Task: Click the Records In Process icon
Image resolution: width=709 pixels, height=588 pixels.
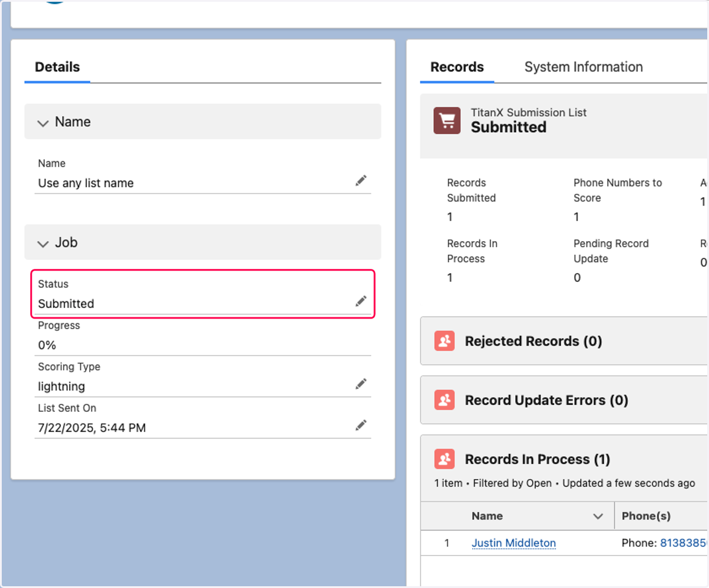Action: (x=444, y=459)
